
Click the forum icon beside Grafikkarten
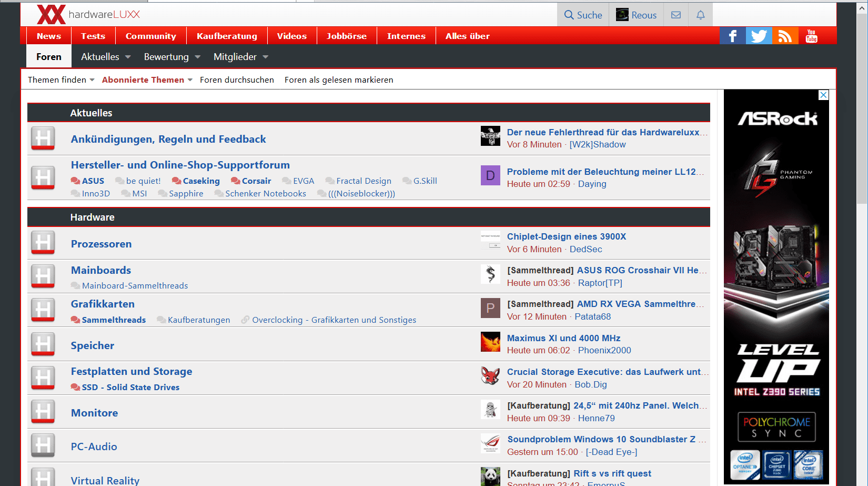(43, 310)
